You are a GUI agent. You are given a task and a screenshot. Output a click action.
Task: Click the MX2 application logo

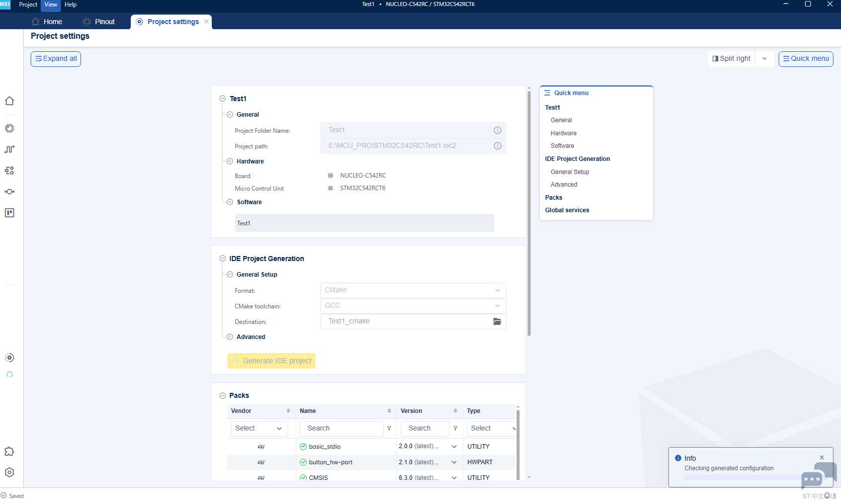pos(6,4)
